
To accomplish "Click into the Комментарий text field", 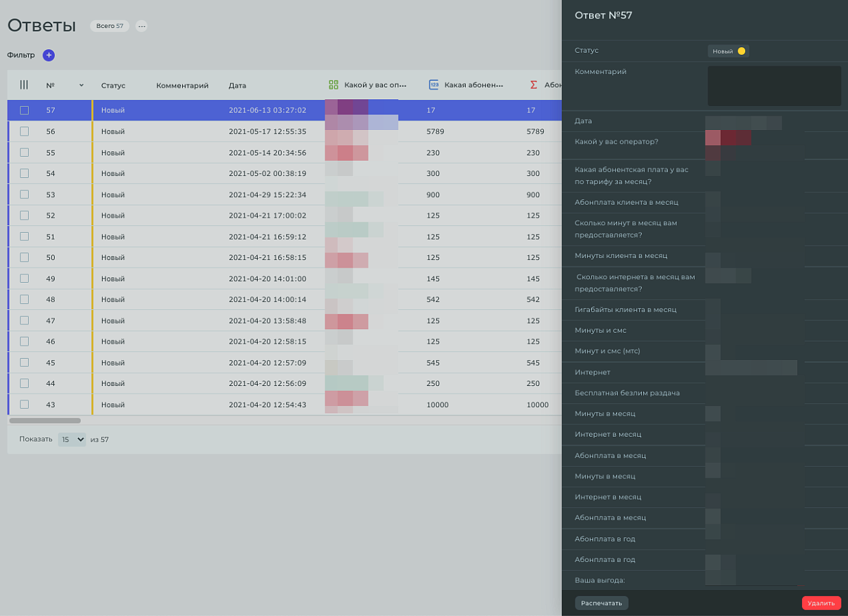I will click(x=774, y=86).
